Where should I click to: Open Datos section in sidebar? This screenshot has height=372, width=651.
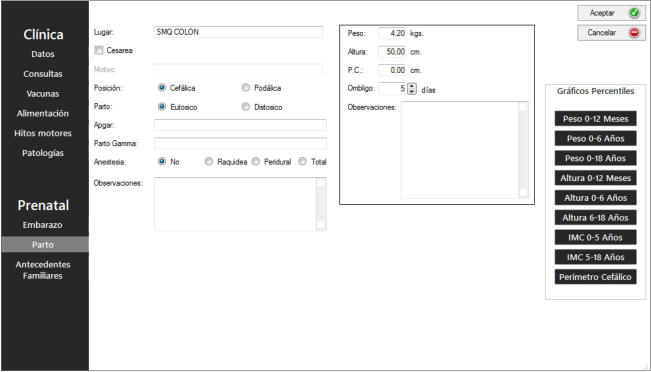pyautogui.click(x=43, y=54)
